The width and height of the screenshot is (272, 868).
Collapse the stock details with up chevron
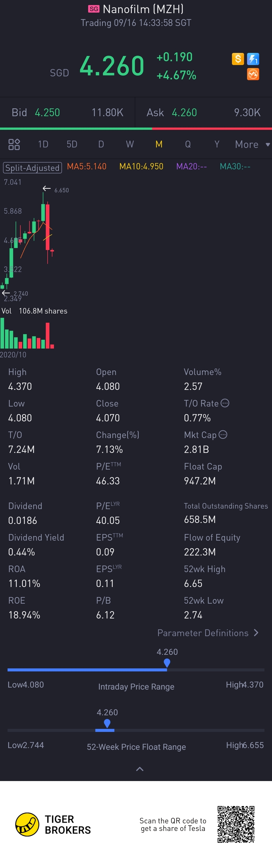(140, 769)
